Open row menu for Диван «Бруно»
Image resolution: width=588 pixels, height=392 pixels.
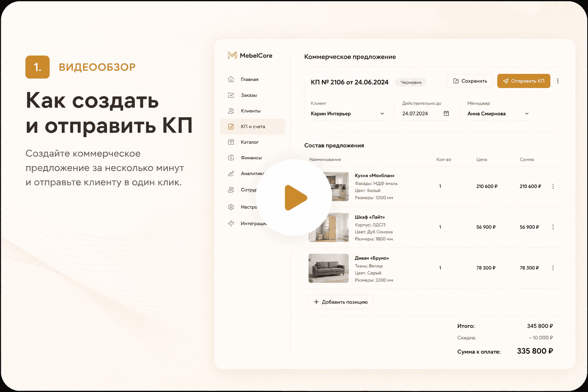point(553,268)
